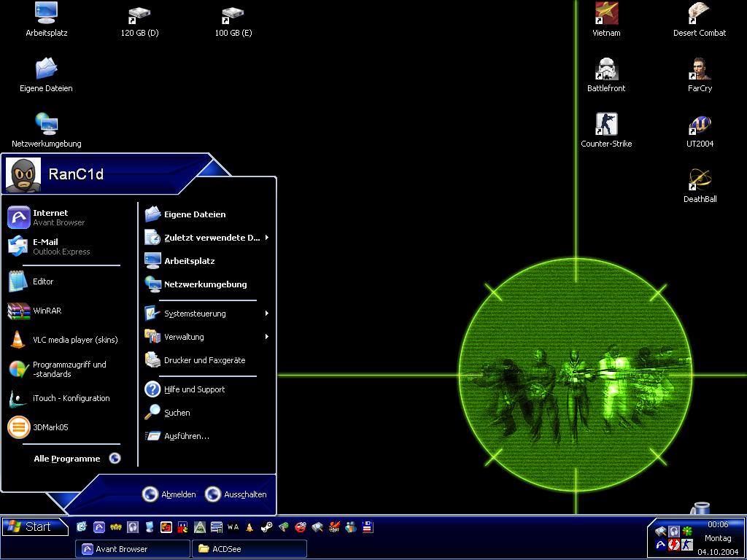Launch the FarCry desktop shortcut
The height and width of the screenshot is (560, 747).
[x=700, y=75]
